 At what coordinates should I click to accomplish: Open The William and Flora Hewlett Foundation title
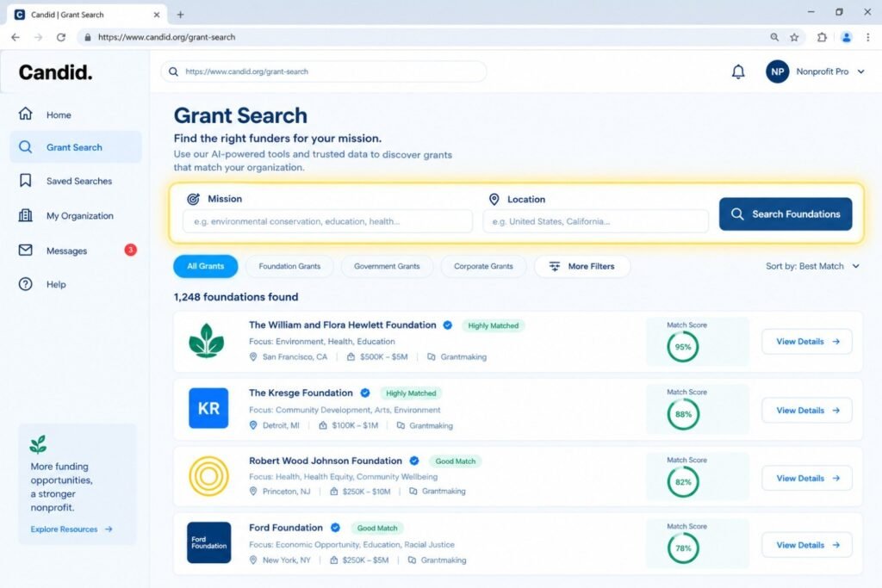coord(343,325)
